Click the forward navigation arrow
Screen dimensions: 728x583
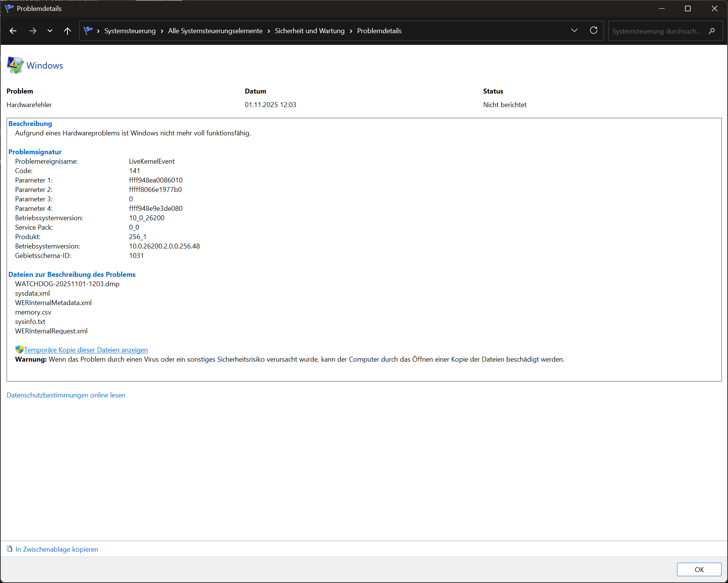tap(33, 31)
